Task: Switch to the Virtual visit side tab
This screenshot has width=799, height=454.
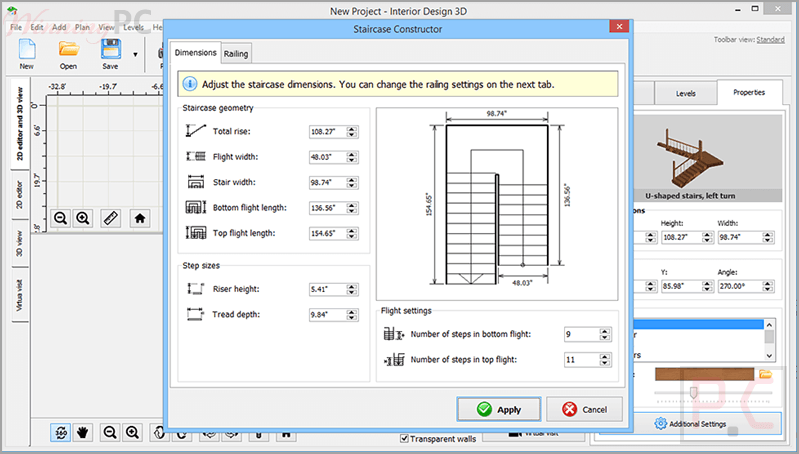Action: [x=19, y=295]
